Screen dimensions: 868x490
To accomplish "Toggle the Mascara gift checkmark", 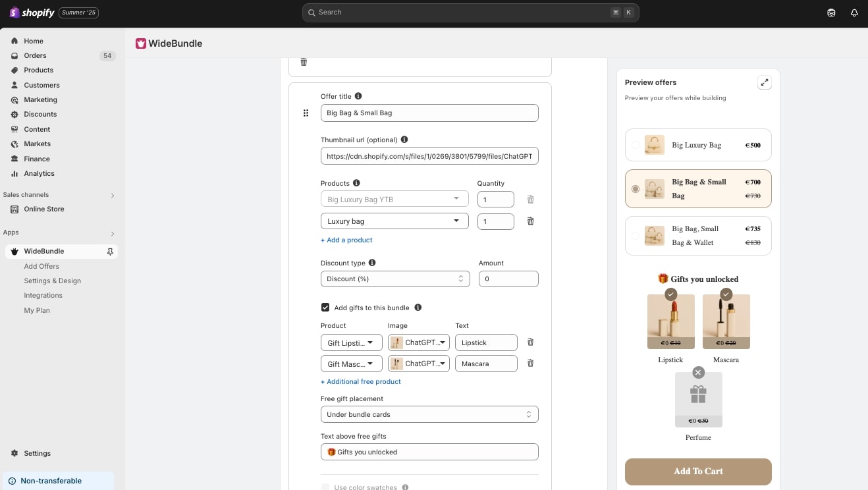I will tap(726, 294).
